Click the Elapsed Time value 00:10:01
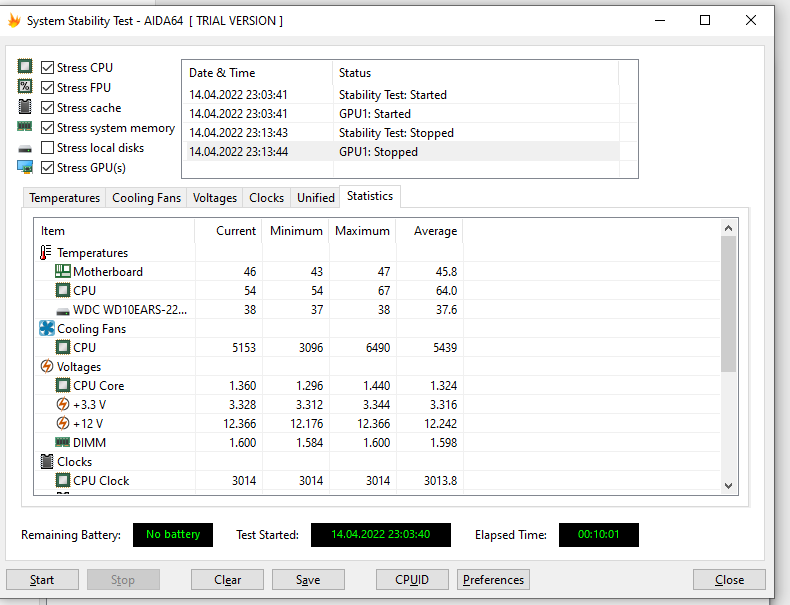The width and height of the screenshot is (790, 605). click(x=599, y=534)
